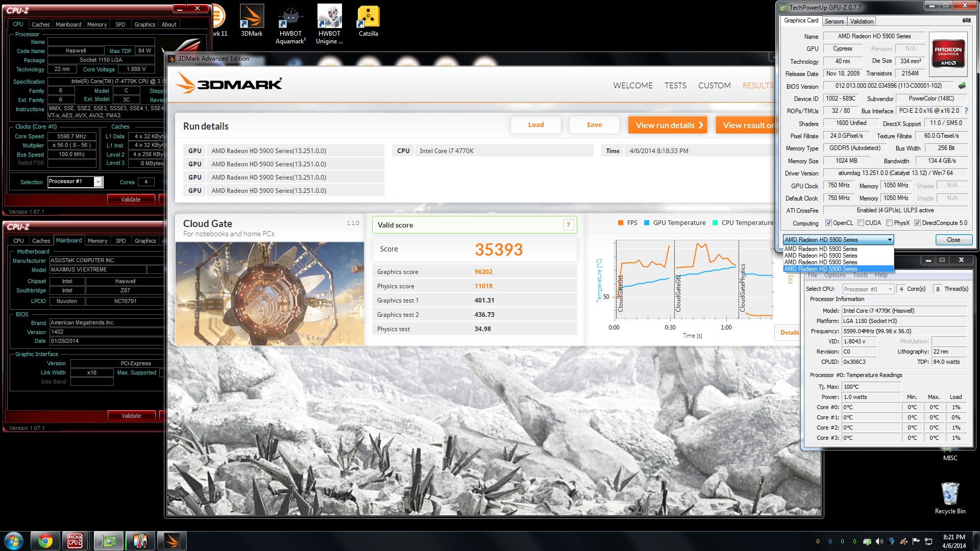Click the taskbar icon left of 3DMark

point(140,541)
